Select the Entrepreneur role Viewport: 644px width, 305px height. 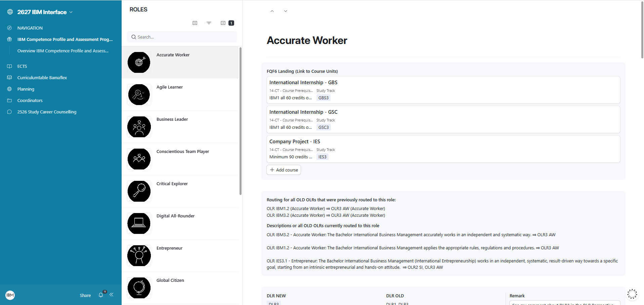click(x=180, y=256)
